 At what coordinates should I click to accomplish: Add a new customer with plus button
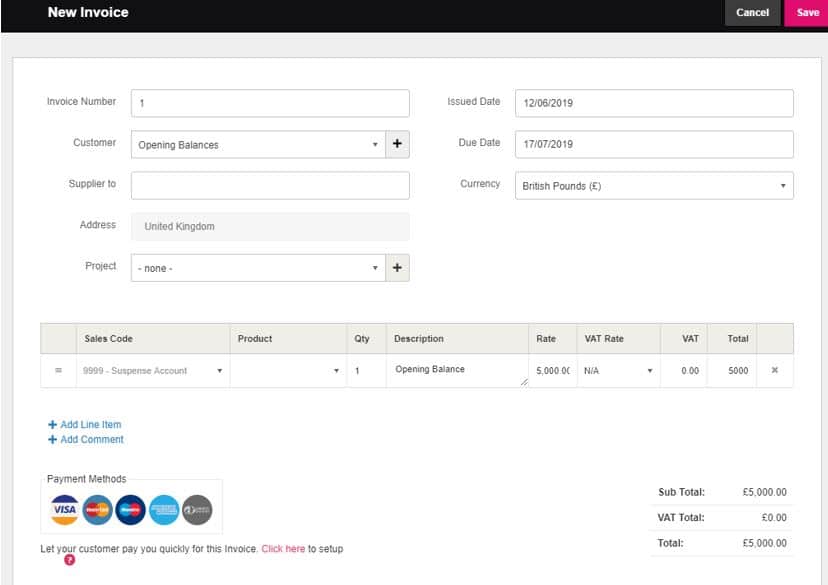tap(397, 144)
